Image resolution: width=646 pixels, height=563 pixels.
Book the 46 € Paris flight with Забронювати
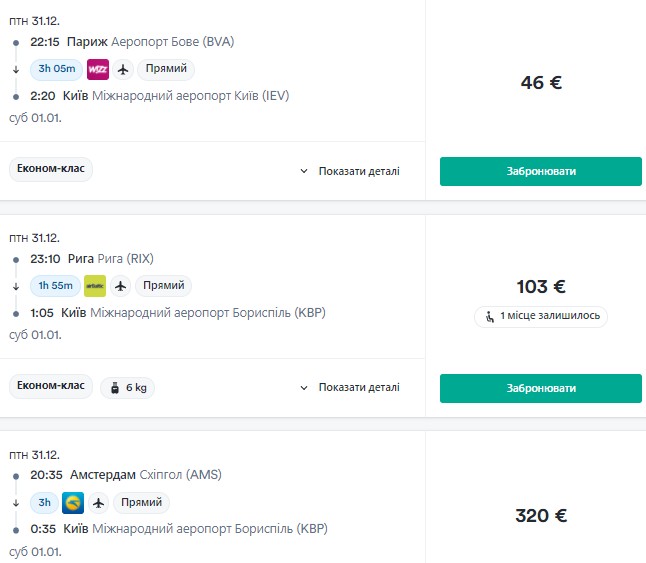[x=541, y=171]
